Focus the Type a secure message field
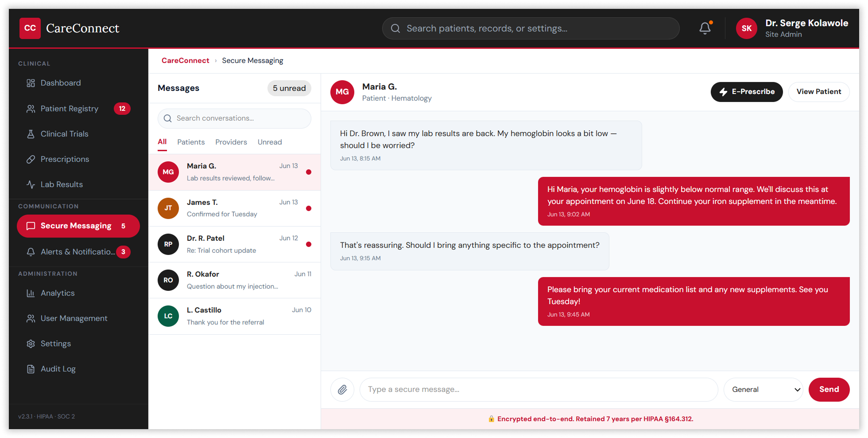 (538, 390)
